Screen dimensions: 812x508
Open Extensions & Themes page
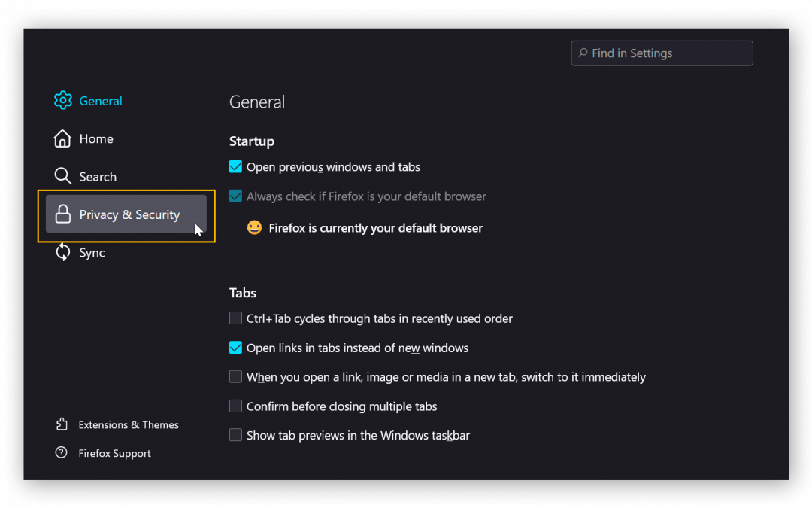pyautogui.click(x=128, y=424)
